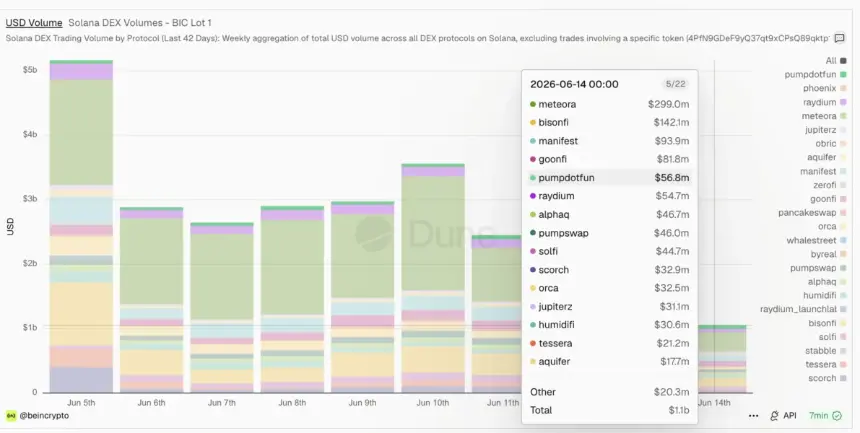The width and height of the screenshot is (860, 433).
Task: Toggle obric series in the legend
Action: pyautogui.click(x=830, y=143)
